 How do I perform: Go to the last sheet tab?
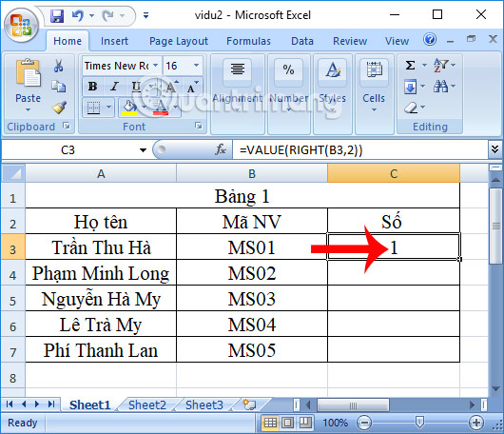pyautogui.click(x=51, y=404)
